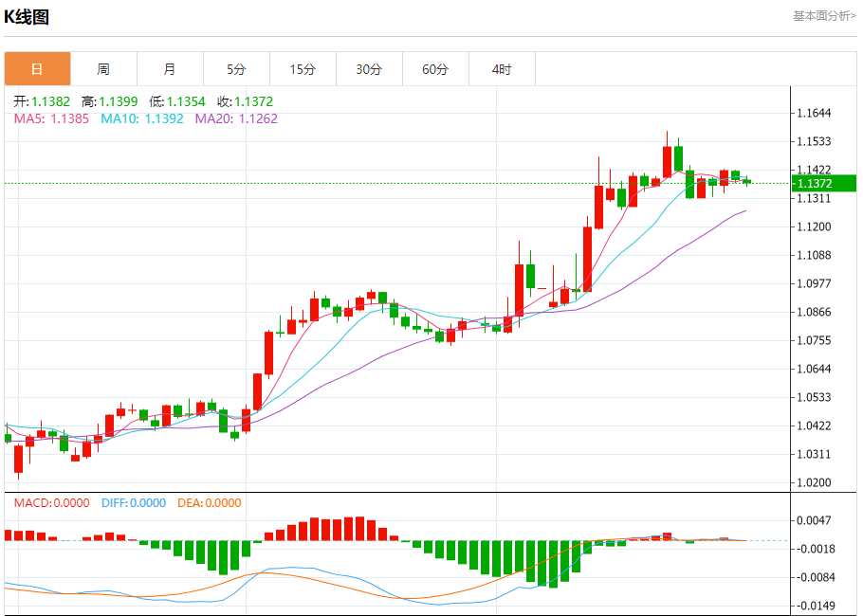Viewport: 863px width, 616px height.
Task: Click the MA5: 1.1385 indicator text
Action: tap(51, 118)
